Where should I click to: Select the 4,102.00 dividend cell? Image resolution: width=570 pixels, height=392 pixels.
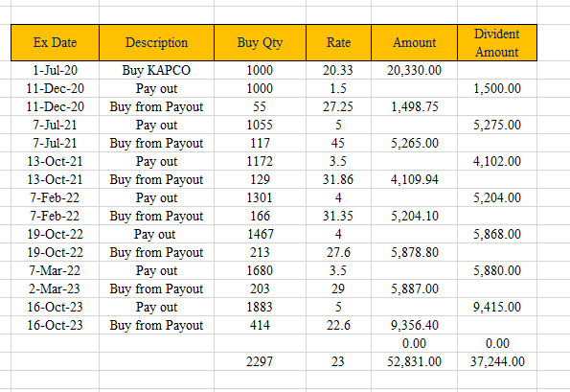(x=497, y=161)
